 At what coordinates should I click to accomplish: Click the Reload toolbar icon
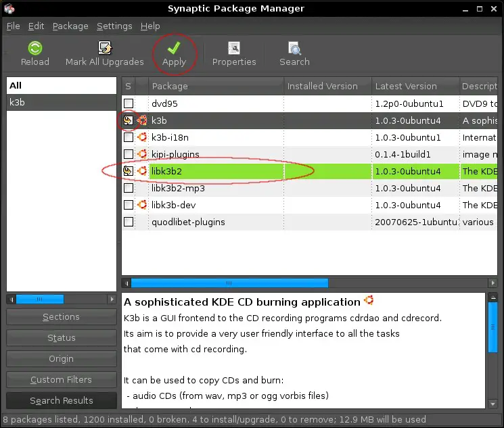point(35,48)
